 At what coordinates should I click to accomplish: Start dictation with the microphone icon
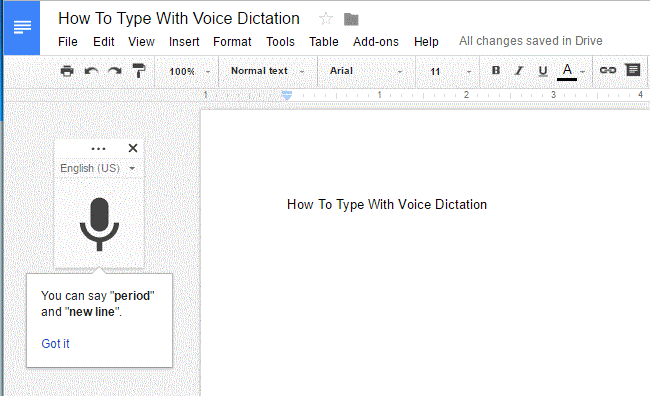(x=99, y=224)
